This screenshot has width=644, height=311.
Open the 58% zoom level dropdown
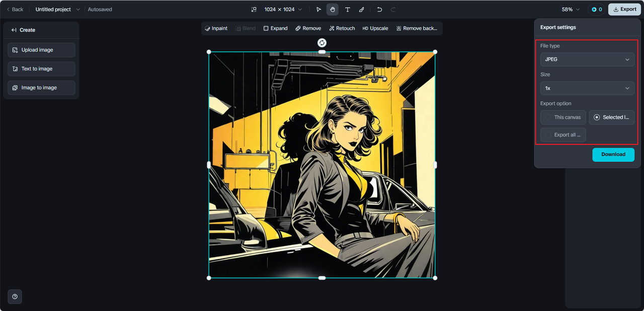571,10
